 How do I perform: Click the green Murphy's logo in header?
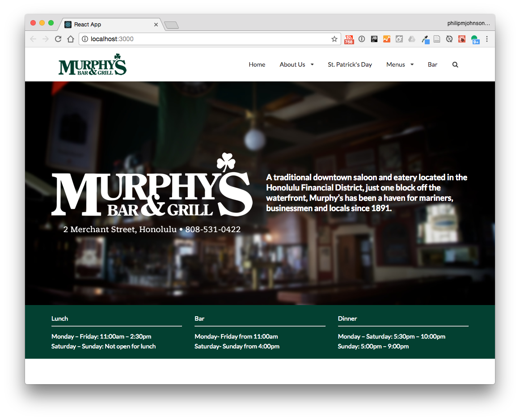(x=93, y=65)
